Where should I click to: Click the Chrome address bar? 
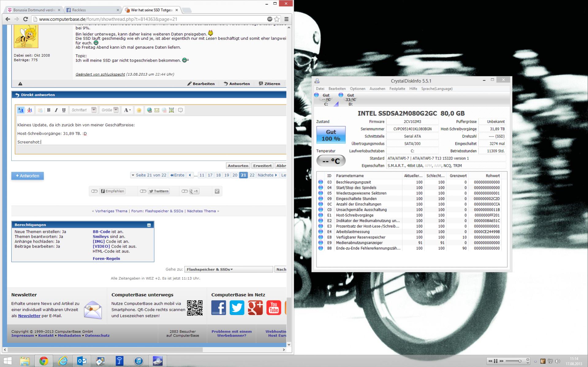pos(150,19)
